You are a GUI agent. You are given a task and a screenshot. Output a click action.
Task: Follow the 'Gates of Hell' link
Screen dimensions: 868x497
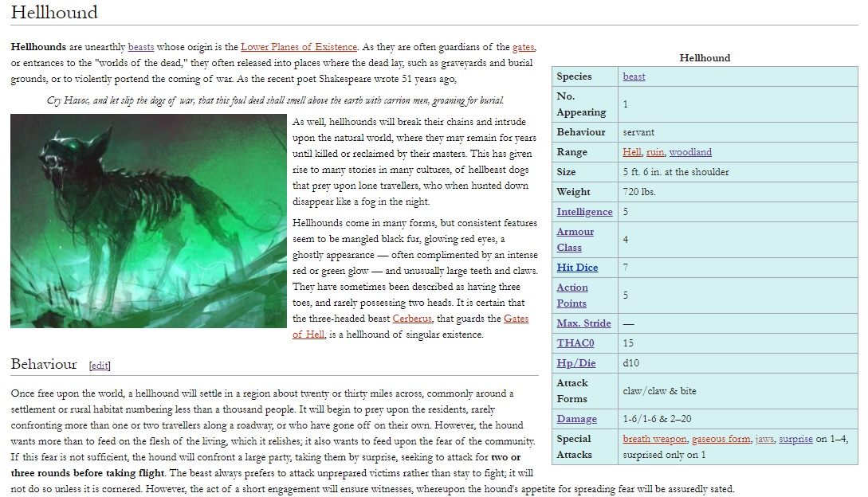click(410, 327)
